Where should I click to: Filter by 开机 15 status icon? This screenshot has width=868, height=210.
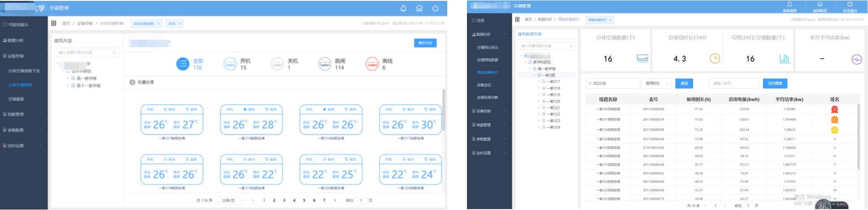click(x=230, y=64)
